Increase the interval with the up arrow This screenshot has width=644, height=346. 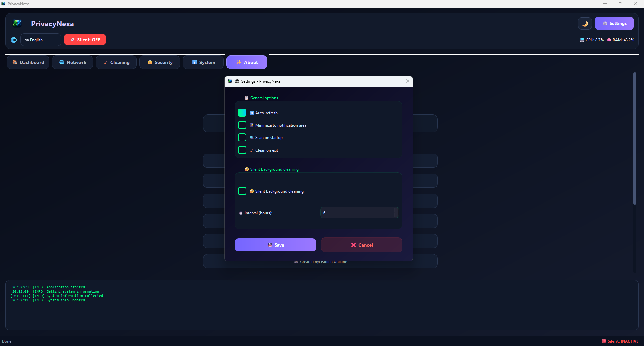396,210
